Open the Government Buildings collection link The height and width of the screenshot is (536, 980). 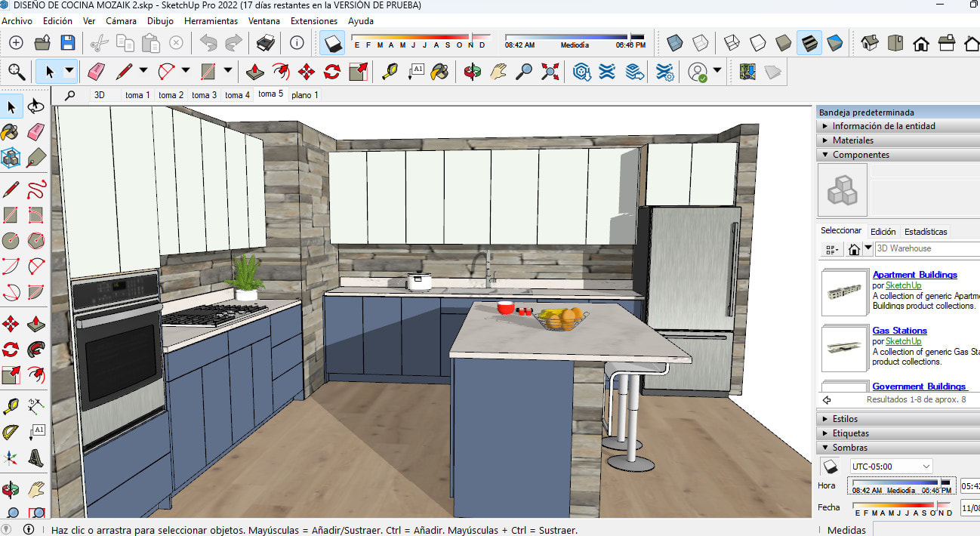(x=919, y=387)
